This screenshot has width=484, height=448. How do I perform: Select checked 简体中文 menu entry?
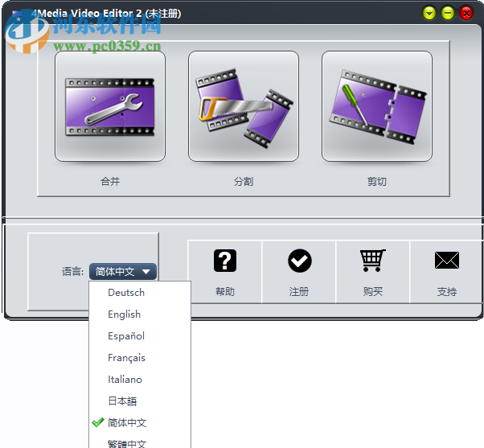pyautogui.click(x=140, y=423)
